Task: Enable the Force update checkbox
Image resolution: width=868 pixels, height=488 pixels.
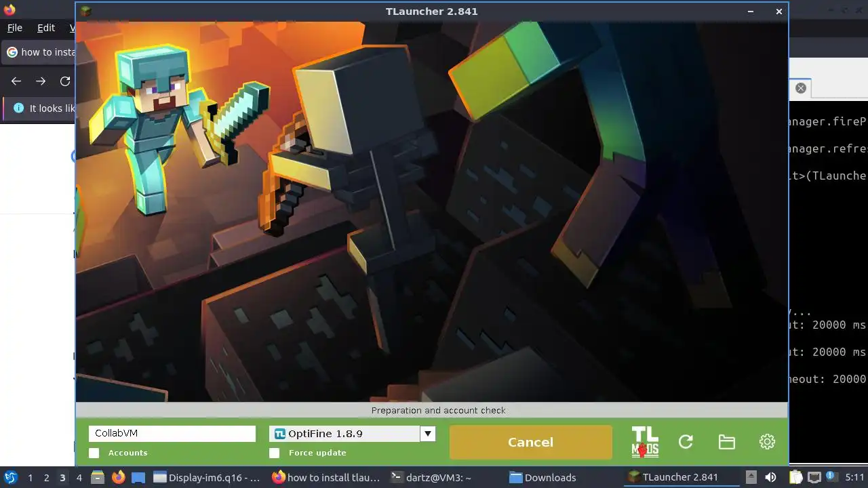Action: pyautogui.click(x=274, y=453)
